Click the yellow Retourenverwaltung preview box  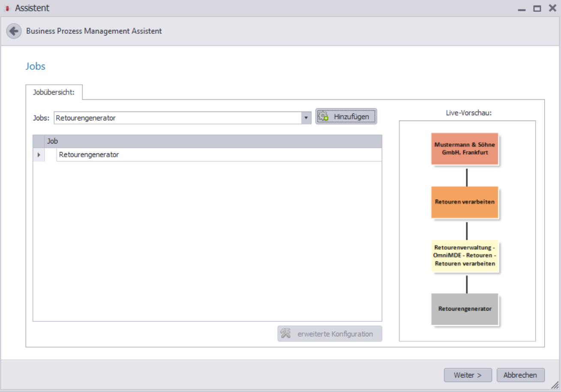pos(465,256)
